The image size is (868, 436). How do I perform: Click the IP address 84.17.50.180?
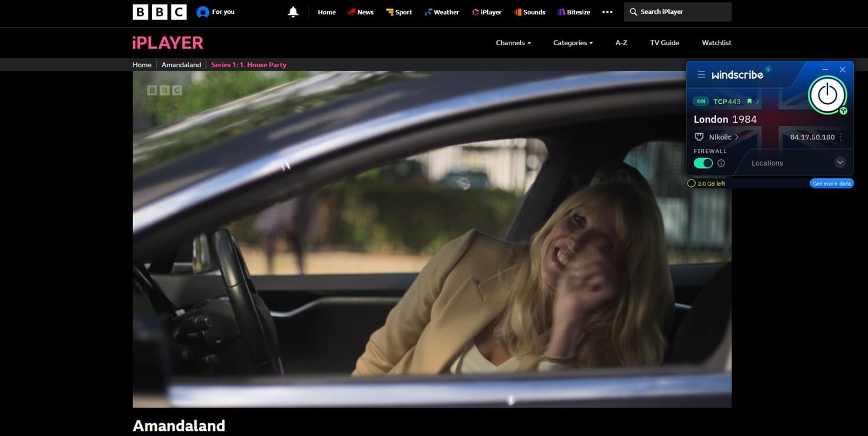pyautogui.click(x=812, y=137)
